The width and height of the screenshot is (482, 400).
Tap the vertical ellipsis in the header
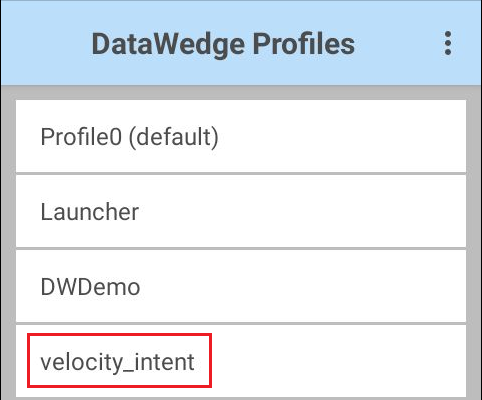coord(448,43)
